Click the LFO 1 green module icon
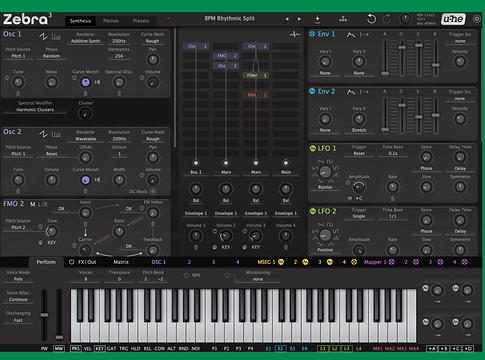The height and width of the screenshot is (360, 485). pos(313,148)
